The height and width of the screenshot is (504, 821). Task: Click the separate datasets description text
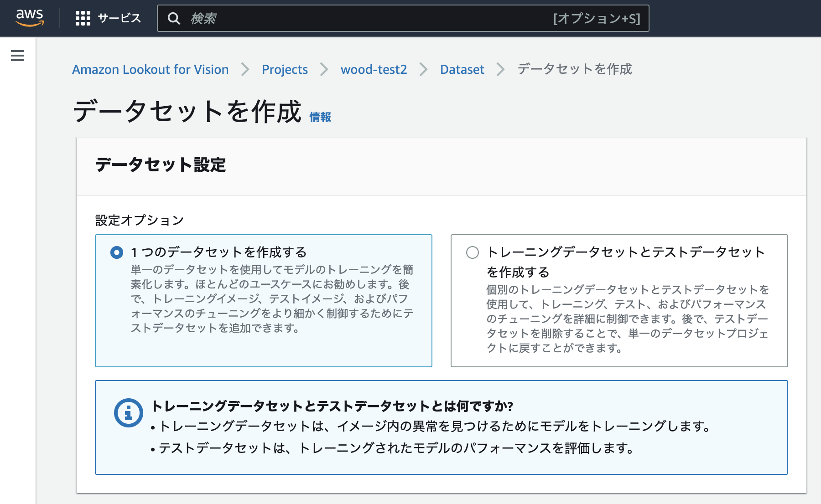pos(628,319)
